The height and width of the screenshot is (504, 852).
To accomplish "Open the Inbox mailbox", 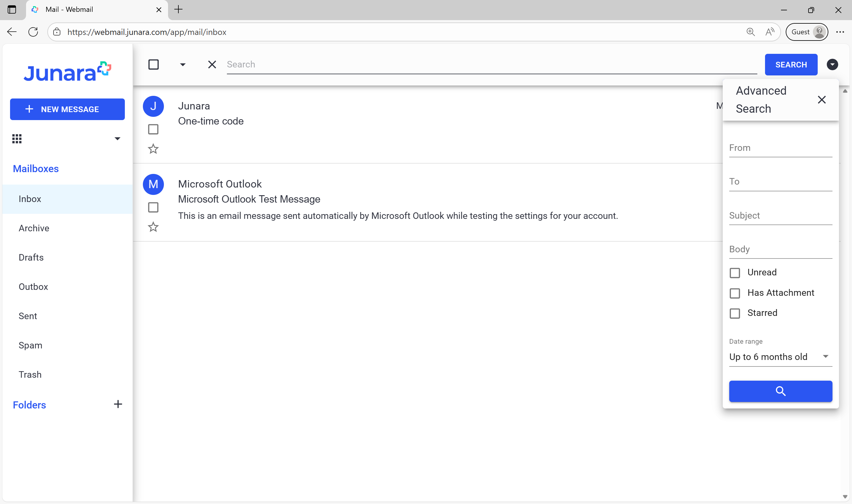I will pos(67,199).
